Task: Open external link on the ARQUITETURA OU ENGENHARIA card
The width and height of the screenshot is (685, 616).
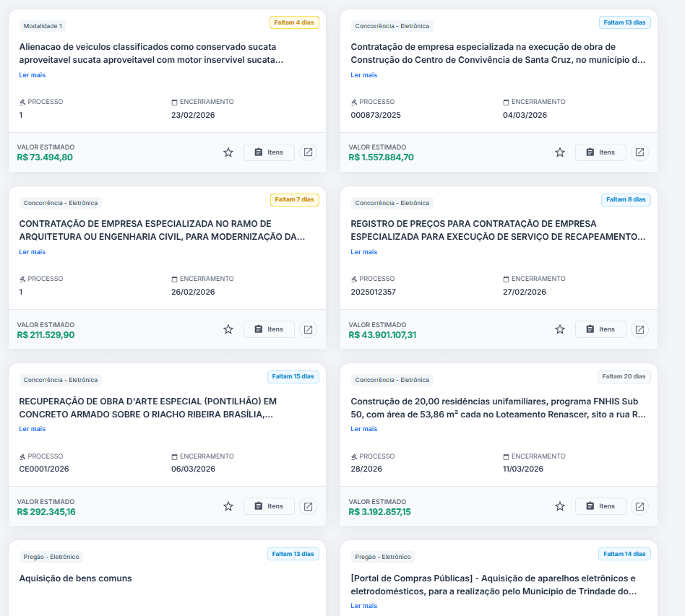Action: [x=308, y=329]
